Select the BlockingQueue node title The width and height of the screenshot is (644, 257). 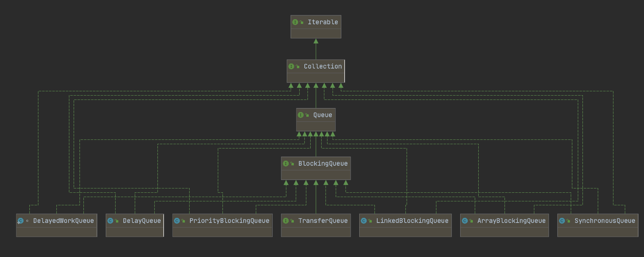click(323, 164)
